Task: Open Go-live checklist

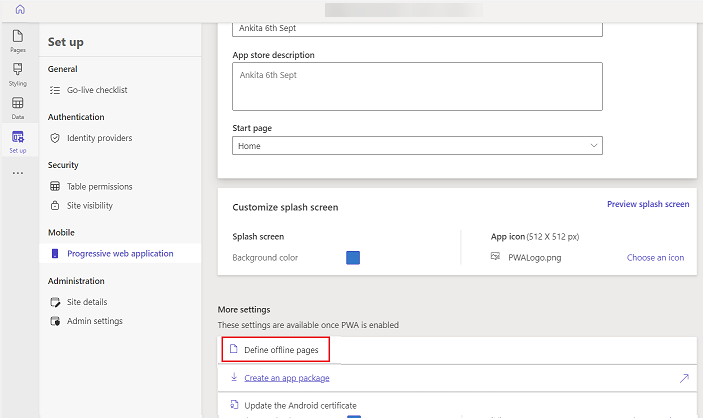Action: click(x=97, y=90)
